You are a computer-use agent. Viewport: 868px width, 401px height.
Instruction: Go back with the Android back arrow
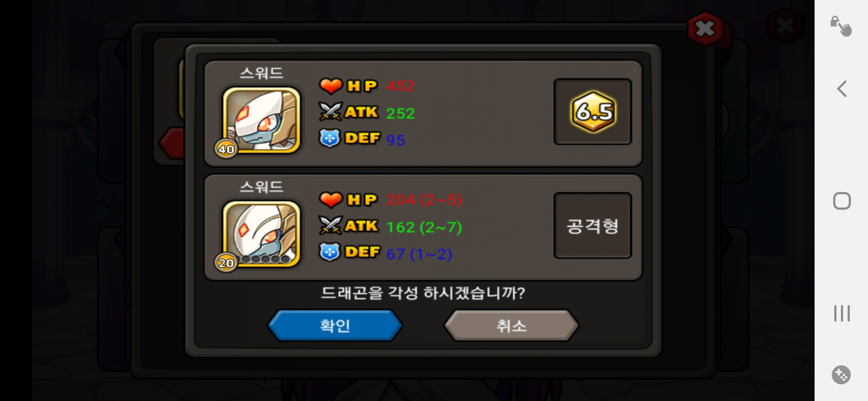coord(842,89)
